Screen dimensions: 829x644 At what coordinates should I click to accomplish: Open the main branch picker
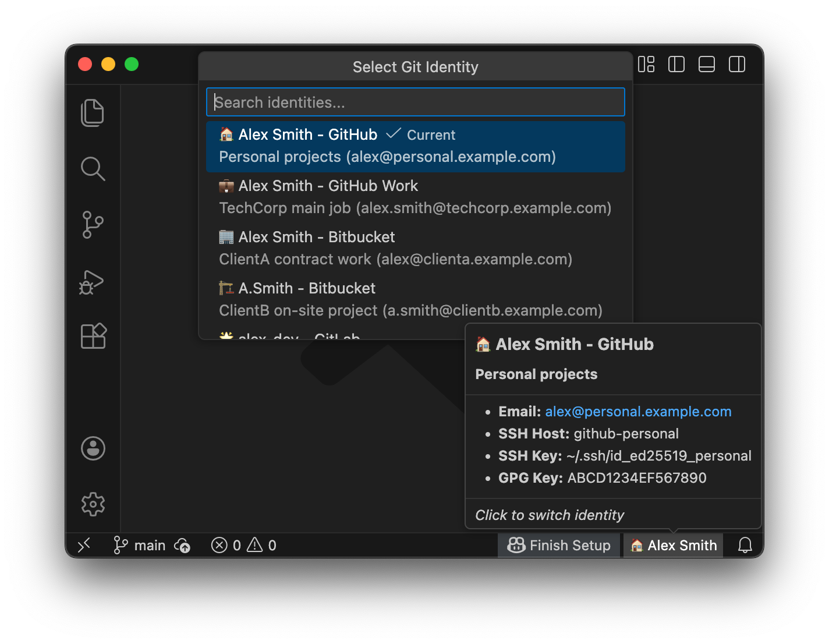[140, 546]
